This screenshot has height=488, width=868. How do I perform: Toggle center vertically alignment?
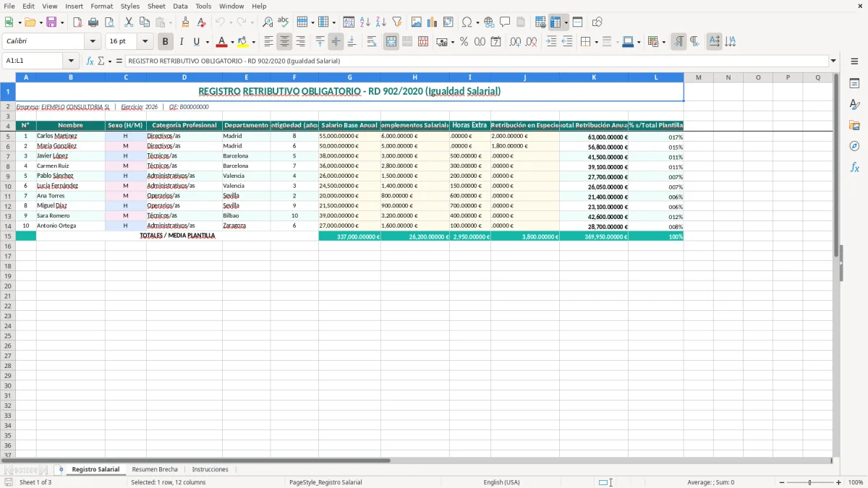point(336,42)
